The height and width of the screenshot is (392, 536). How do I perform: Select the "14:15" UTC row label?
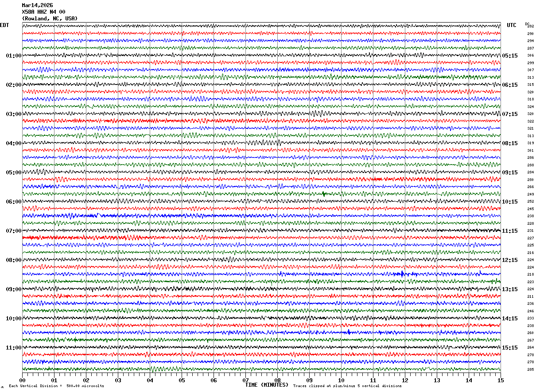pos(510,319)
